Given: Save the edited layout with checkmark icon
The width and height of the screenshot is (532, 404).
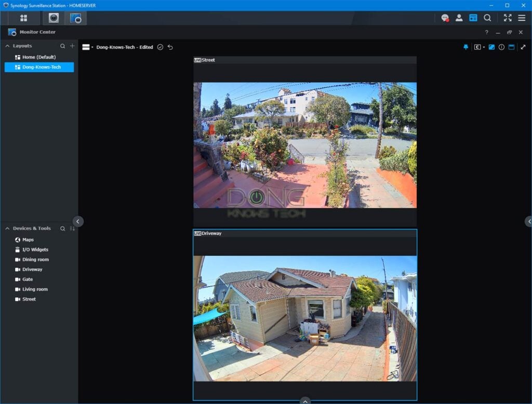Looking at the screenshot, I should (160, 47).
